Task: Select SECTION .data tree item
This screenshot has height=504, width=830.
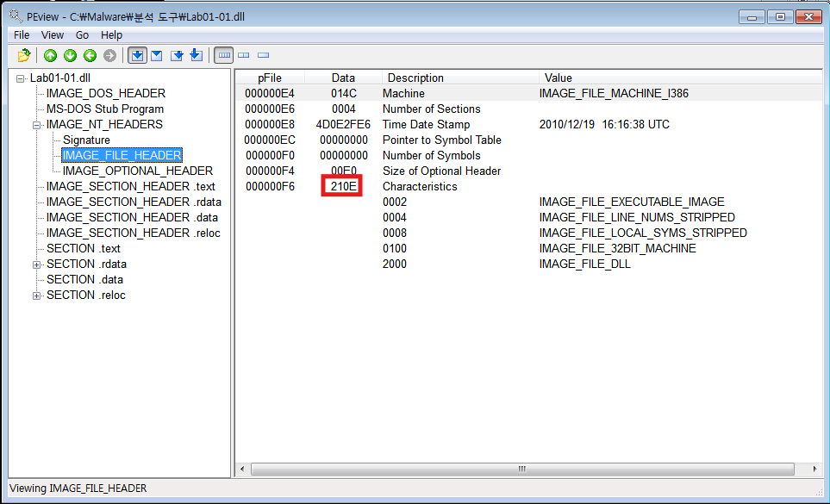Action: coord(84,280)
